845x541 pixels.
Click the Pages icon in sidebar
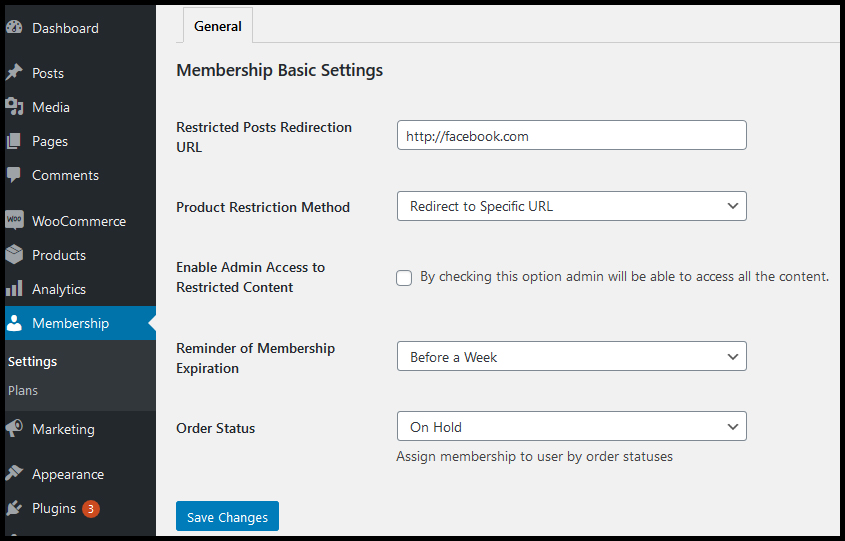15,141
